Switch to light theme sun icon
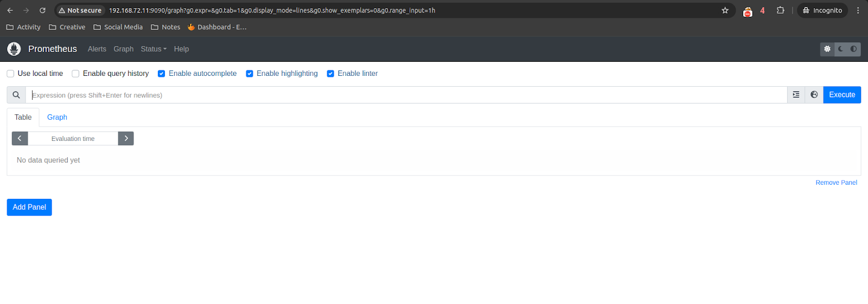Screen dimensions: 868x304 click(x=827, y=49)
